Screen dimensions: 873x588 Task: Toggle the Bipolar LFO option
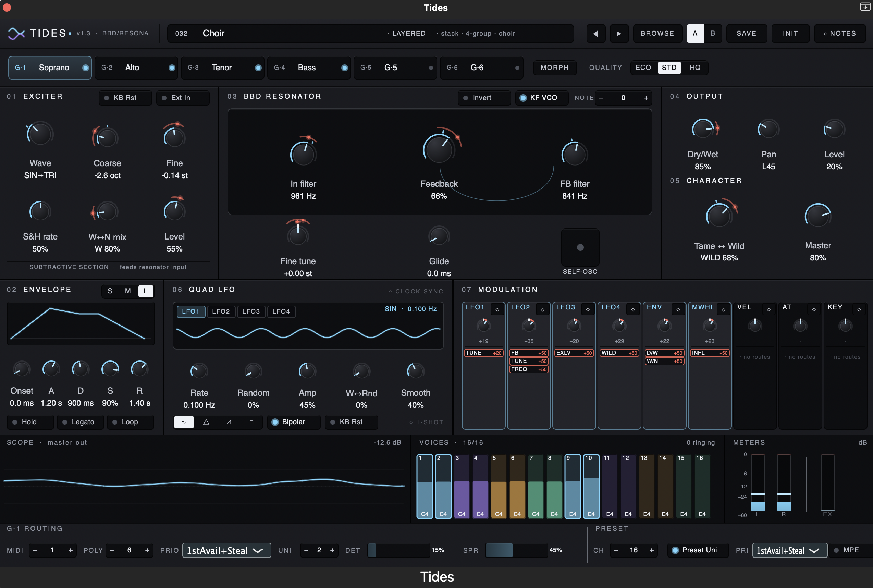pyautogui.click(x=294, y=422)
